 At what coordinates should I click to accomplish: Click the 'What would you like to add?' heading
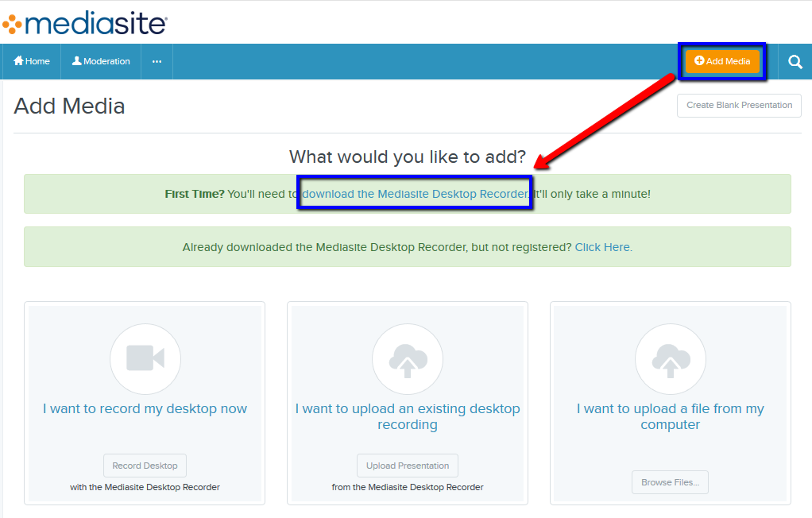coord(408,157)
